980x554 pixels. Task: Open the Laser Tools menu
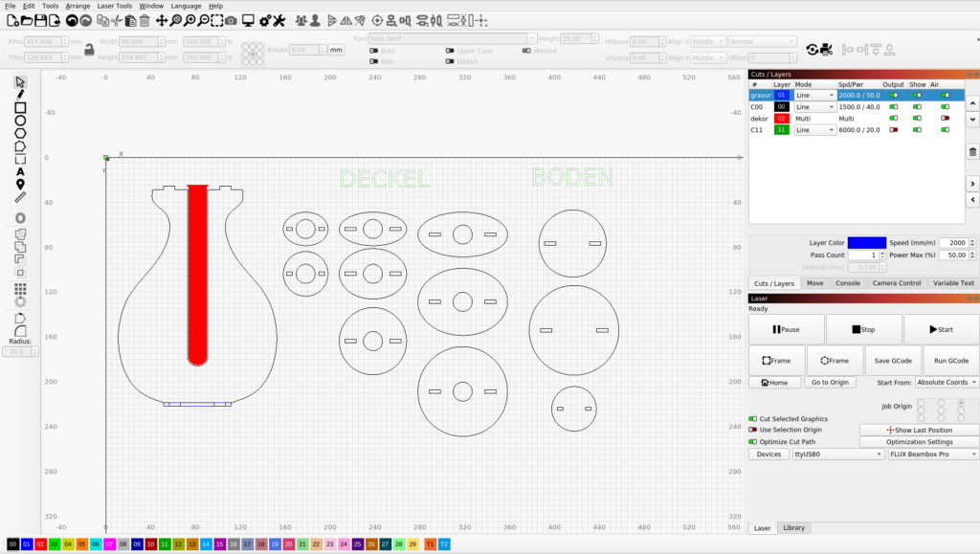114,6
